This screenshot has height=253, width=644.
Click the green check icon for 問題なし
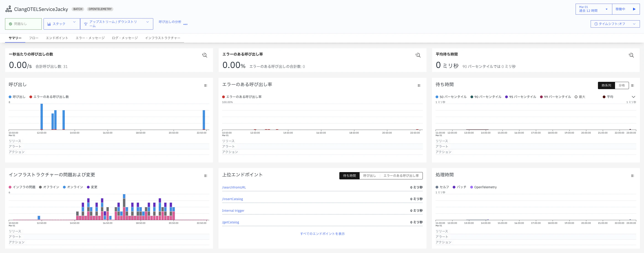click(10, 24)
